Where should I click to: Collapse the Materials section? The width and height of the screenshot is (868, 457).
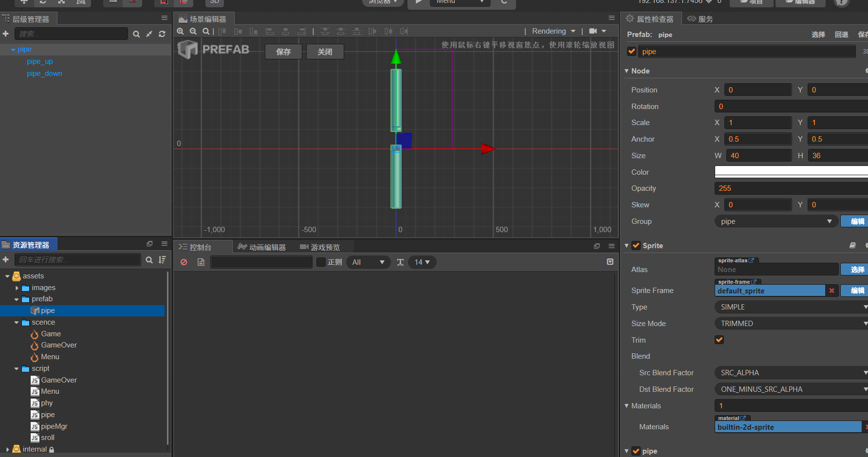click(627, 405)
